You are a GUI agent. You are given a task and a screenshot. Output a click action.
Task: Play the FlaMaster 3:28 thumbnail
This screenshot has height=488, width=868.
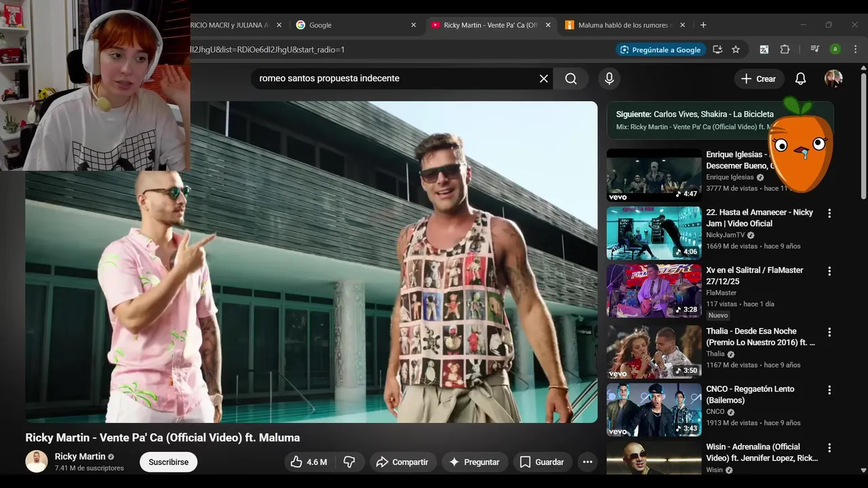[x=654, y=291]
